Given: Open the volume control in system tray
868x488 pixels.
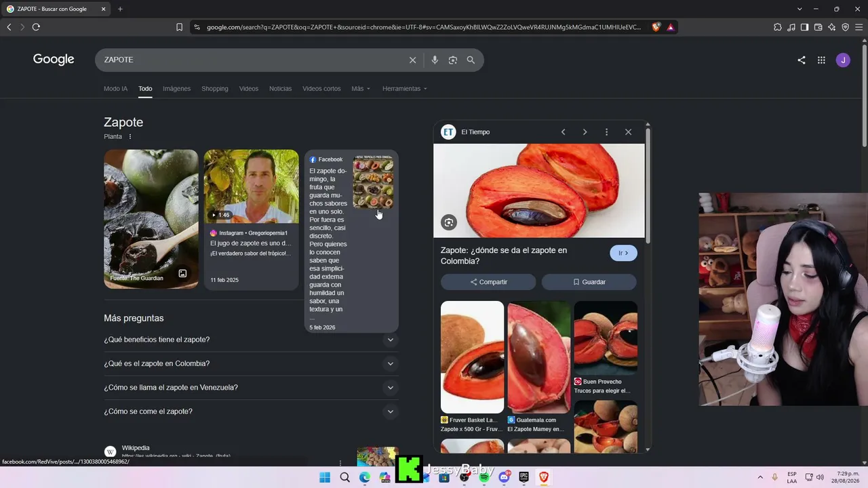Looking at the screenshot, I should pyautogui.click(x=820, y=477).
